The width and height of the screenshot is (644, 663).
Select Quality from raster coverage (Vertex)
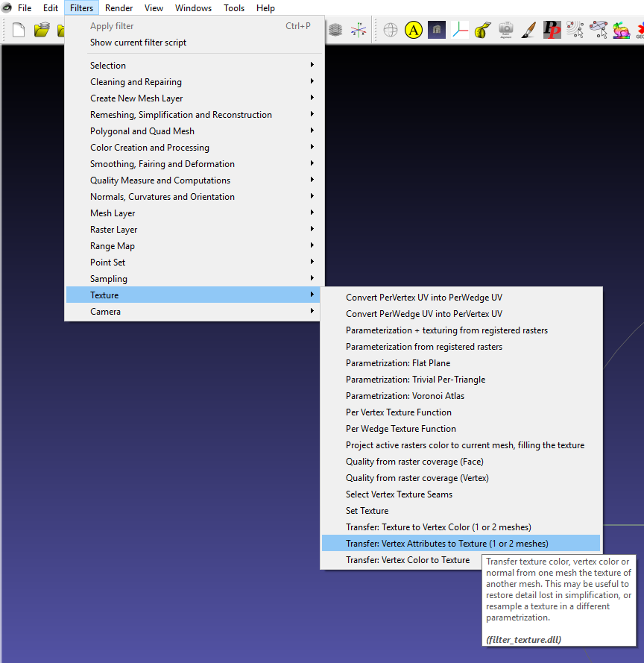point(461,478)
